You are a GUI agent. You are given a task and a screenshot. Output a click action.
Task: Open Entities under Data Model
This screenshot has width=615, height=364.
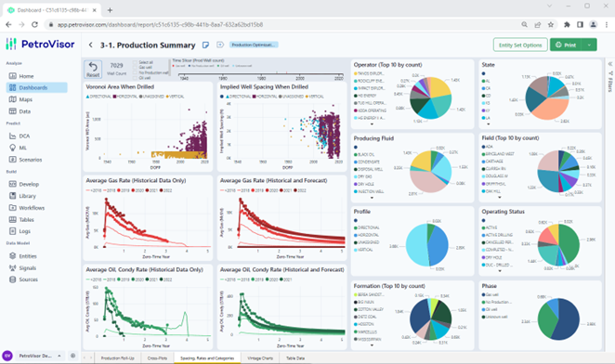point(28,256)
